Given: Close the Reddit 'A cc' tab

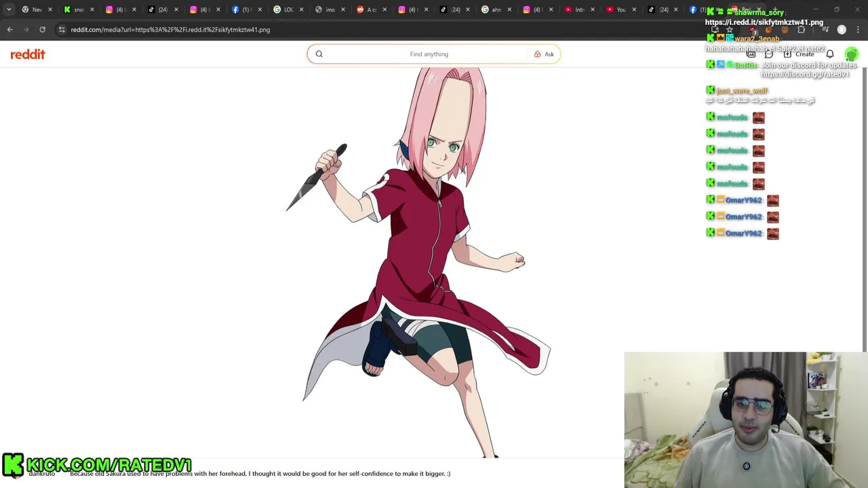Looking at the screenshot, I should tap(384, 9).
